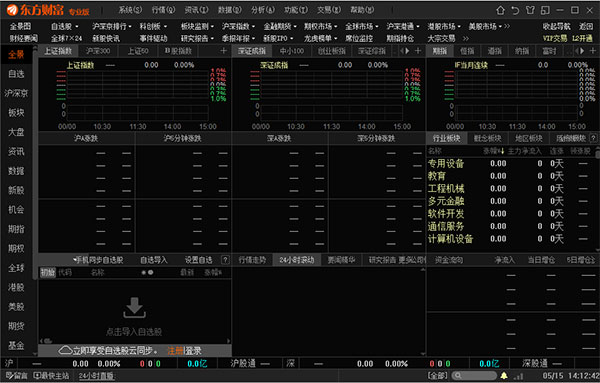
Task: Switch to the 行情走势 tab
Action: [252, 260]
